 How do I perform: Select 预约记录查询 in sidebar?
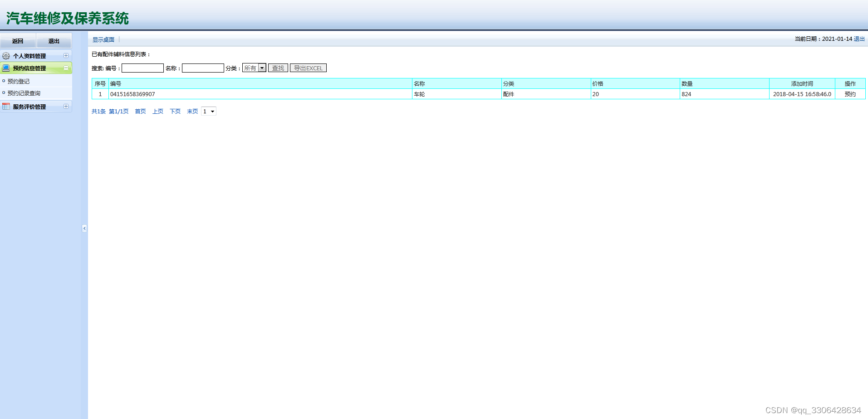tap(24, 93)
